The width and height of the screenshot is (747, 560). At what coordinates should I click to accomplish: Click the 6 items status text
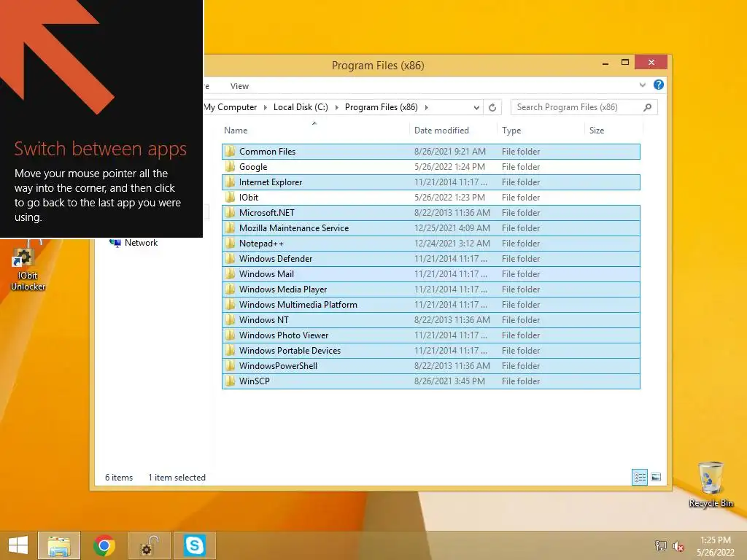119,477
